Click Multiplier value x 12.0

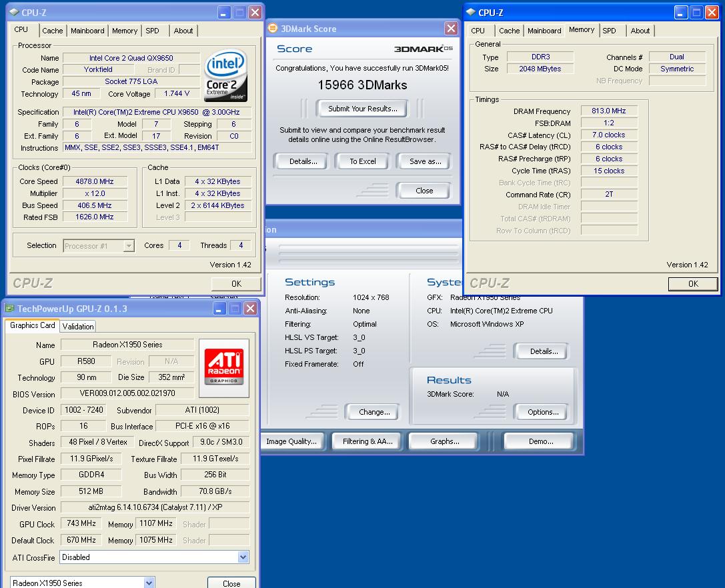(x=94, y=193)
